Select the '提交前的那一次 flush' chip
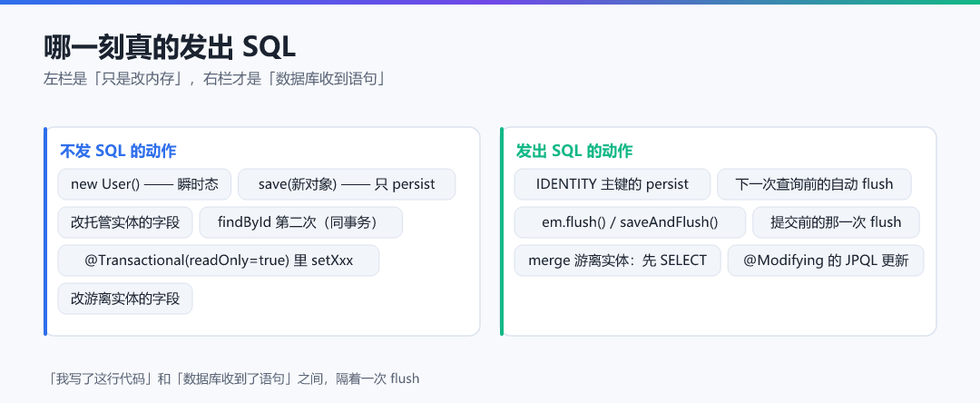 [836, 222]
